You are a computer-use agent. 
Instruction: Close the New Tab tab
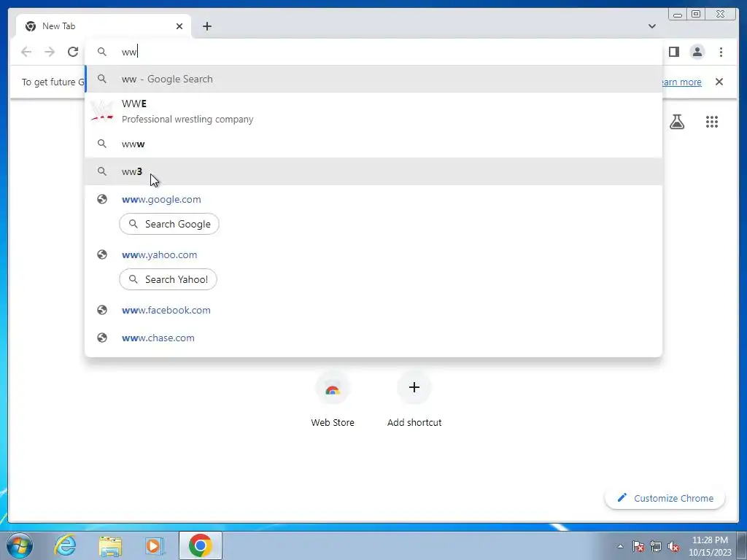point(179,26)
